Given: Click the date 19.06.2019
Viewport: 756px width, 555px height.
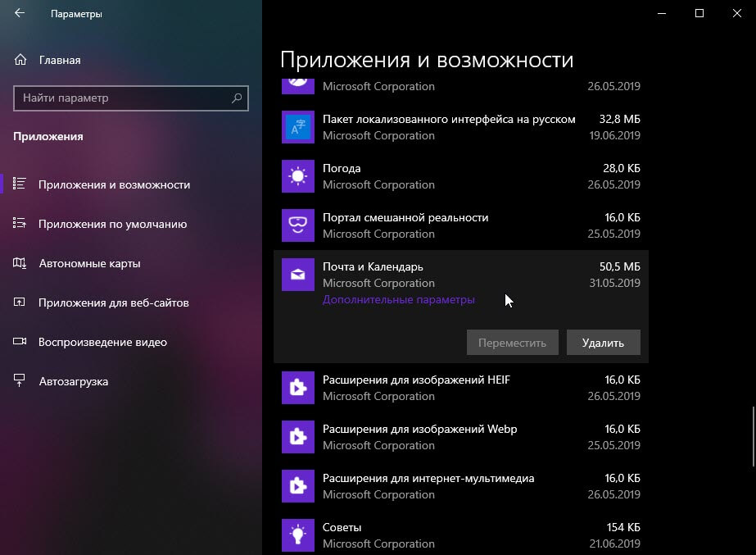Looking at the screenshot, I should (615, 135).
